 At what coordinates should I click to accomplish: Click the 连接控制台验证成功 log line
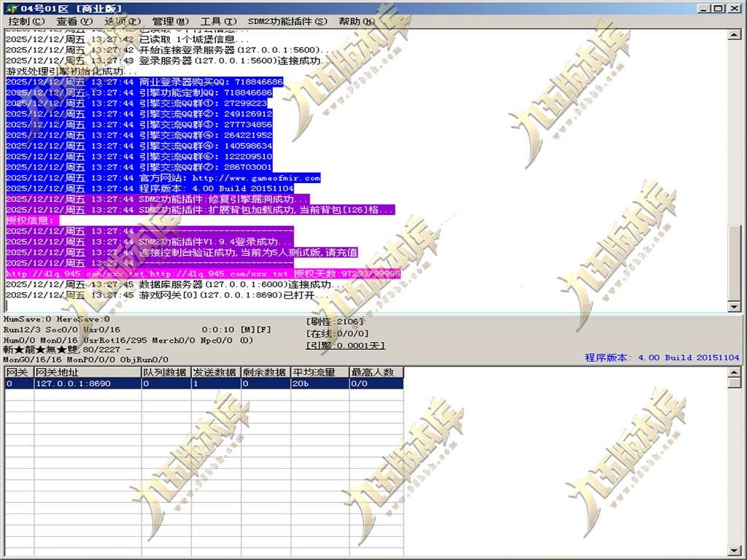pos(182,252)
